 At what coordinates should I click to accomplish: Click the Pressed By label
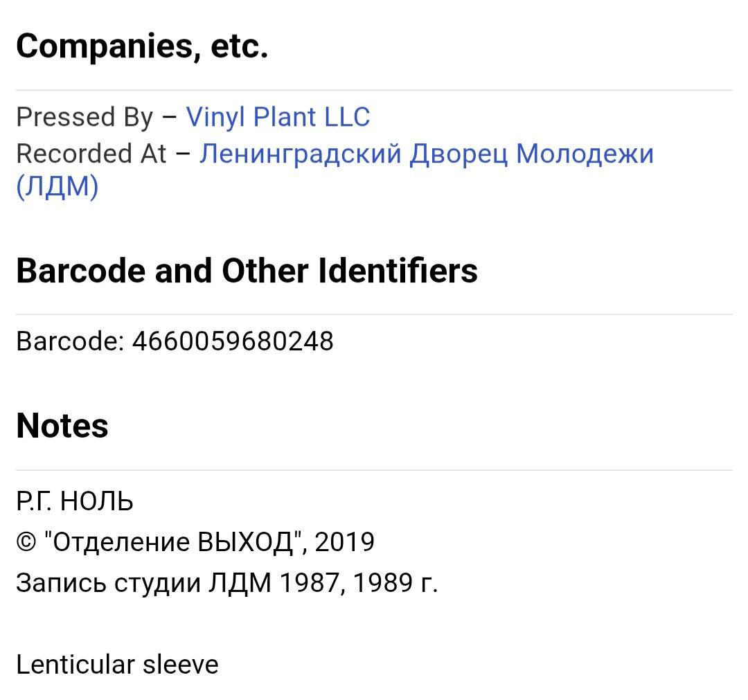(85, 117)
